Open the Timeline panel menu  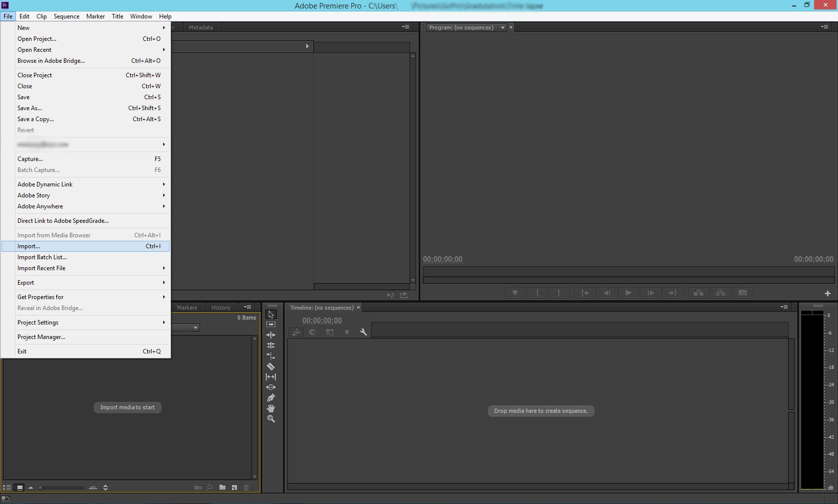tap(784, 307)
